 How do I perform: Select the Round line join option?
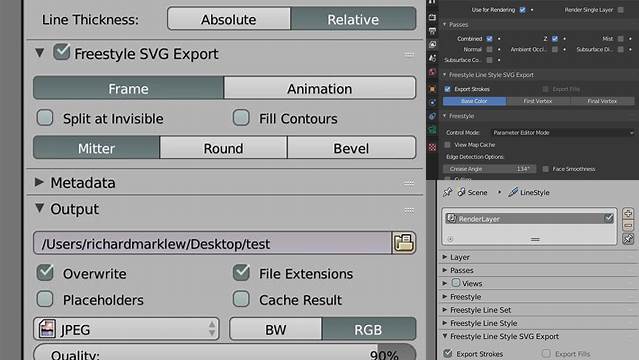point(223,148)
